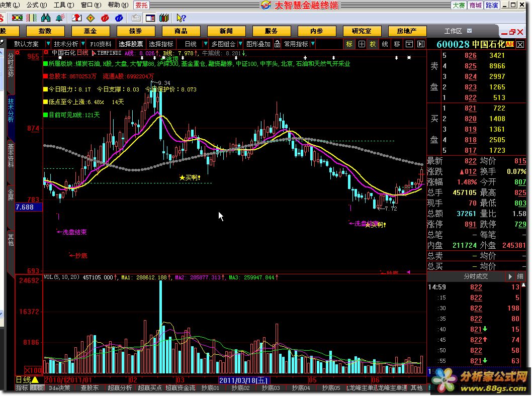
Task: Open the 默认方案 dropdown arrow
Action: [48, 44]
